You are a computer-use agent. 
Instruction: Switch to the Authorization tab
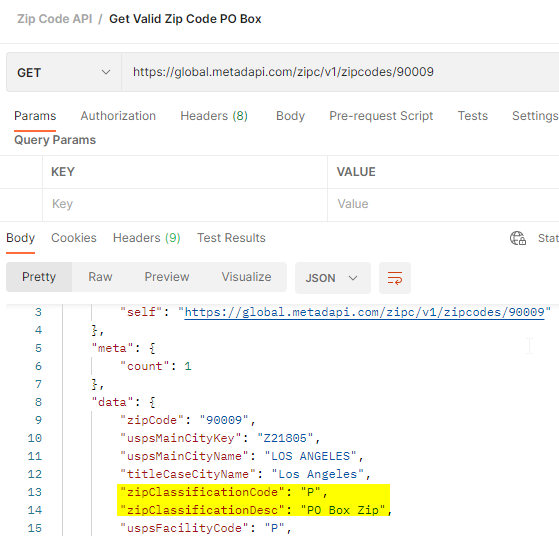click(118, 116)
